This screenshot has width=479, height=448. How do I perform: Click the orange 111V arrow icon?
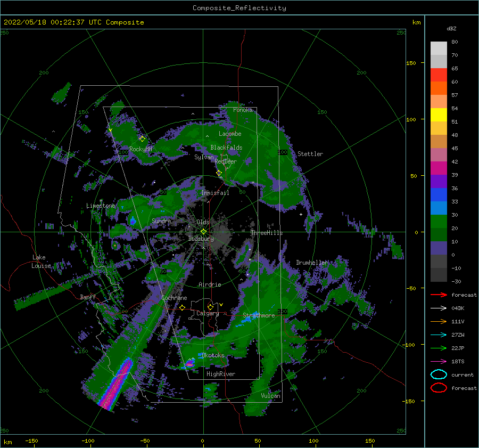(x=439, y=321)
